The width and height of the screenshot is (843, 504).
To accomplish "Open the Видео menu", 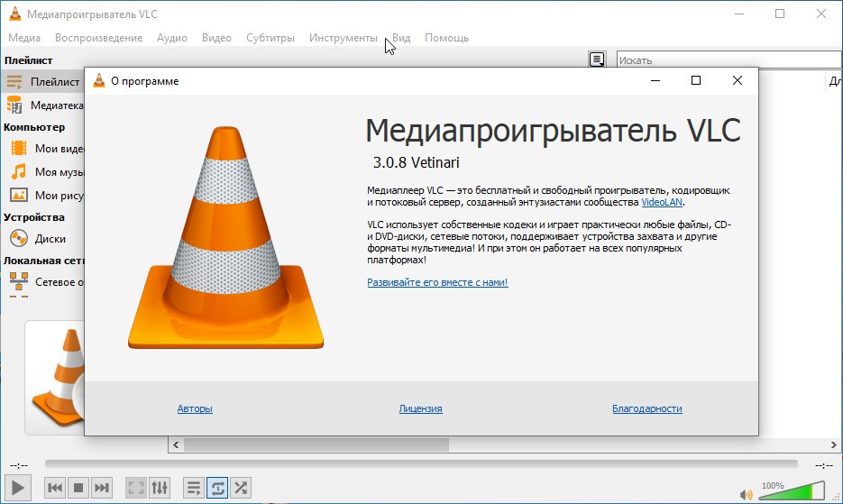I will click(x=216, y=38).
